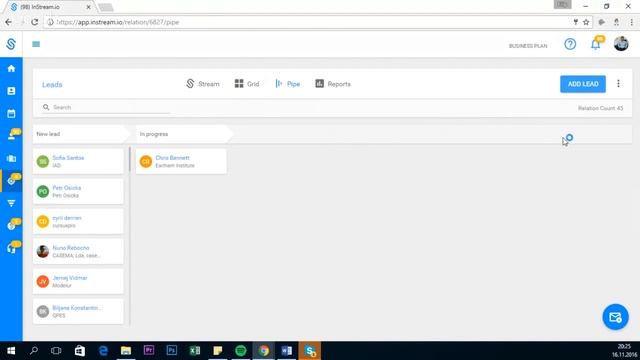The height and width of the screenshot is (360, 640).
Task: Open Excel from the taskbar
Action: tap(195, 351)
